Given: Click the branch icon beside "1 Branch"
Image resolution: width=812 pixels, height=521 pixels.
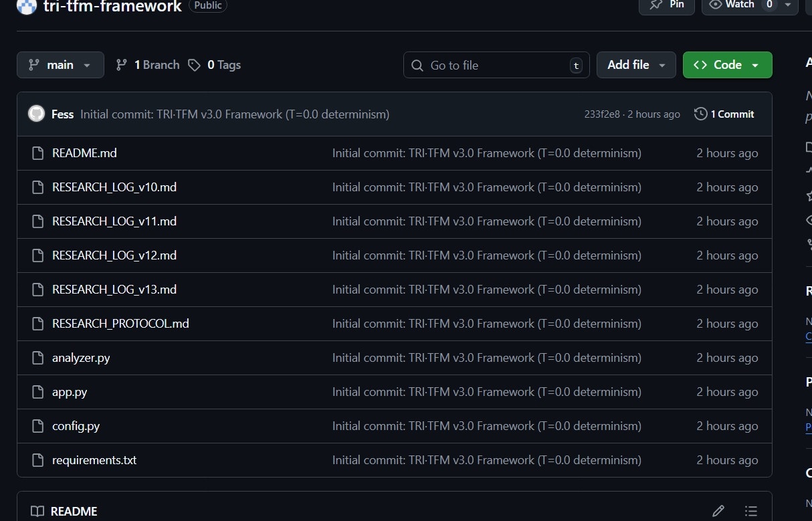Looking at the screenshot, I should [x=121, y=64].
